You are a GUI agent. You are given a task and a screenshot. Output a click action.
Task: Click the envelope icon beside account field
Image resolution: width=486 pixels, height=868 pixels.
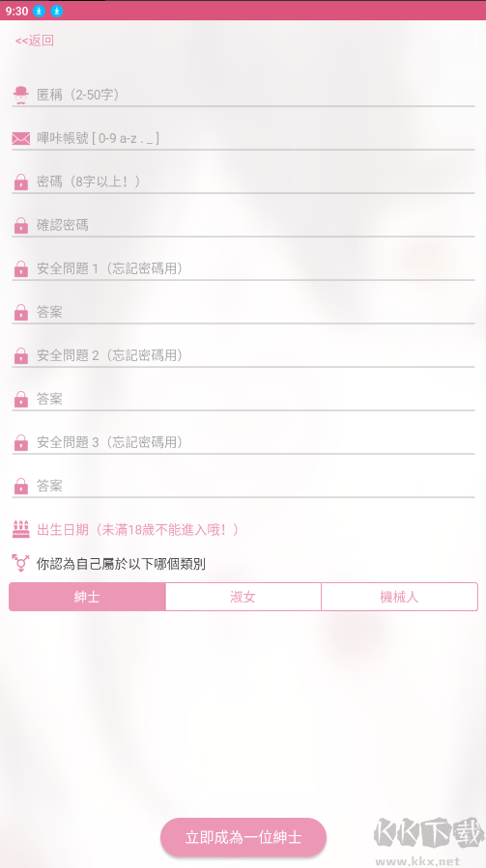coord(21,138)
